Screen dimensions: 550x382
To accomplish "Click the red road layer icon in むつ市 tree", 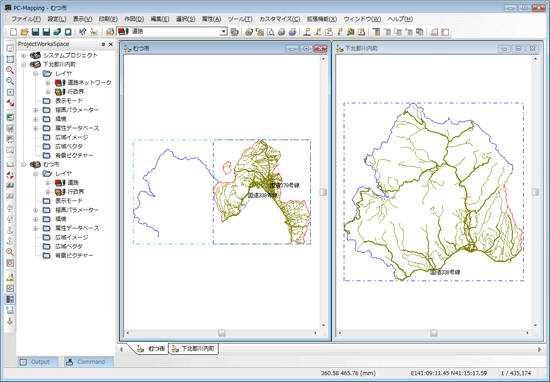I will coord(60,183).
